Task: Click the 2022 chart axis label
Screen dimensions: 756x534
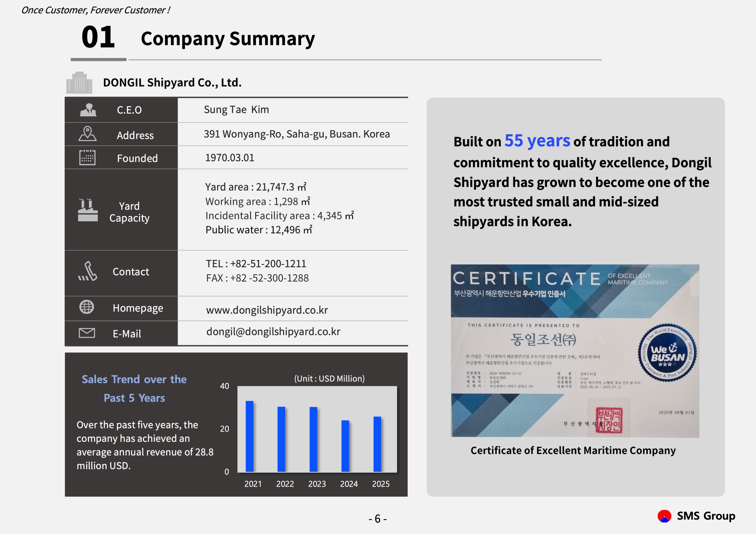Action: tap(285, 484)
